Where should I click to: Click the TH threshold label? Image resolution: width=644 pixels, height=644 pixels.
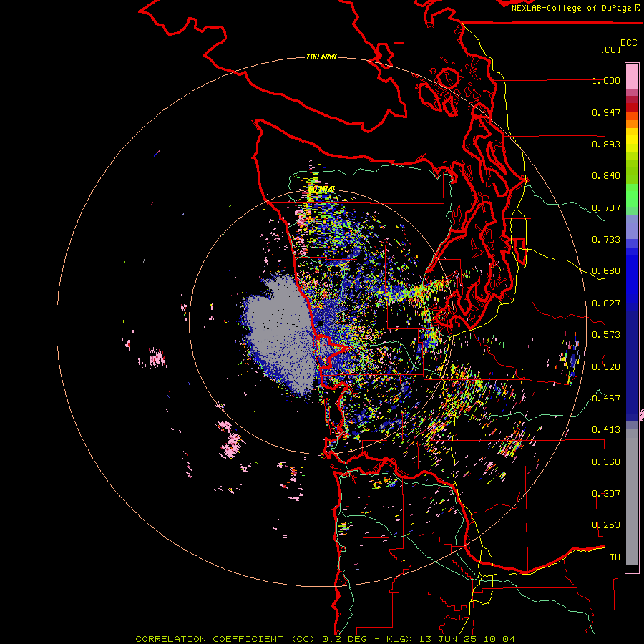pyautogui.click(x=615, y=557)
